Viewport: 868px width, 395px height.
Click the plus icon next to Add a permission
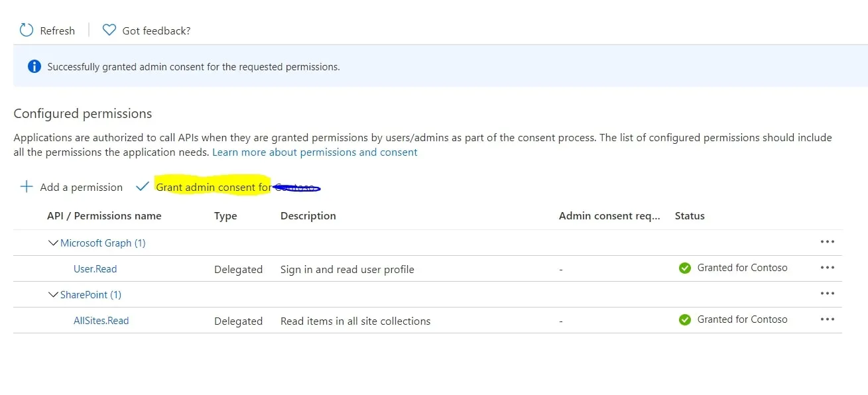[26, 186]
